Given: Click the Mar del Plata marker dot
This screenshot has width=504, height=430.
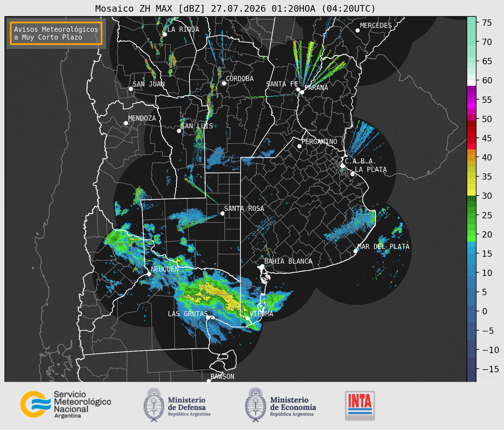Looking at the screenshot, I should click(x=356, y=251).
